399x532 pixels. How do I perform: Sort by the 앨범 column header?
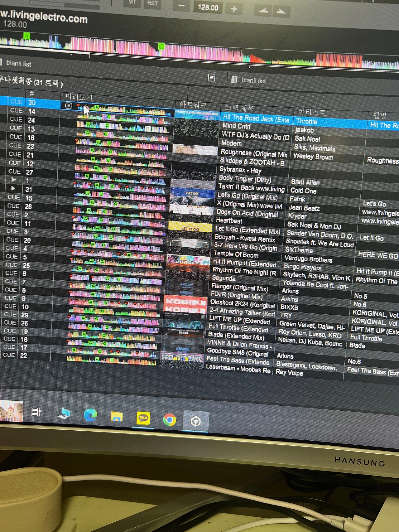pyautogui.click(x=379, y=116)
